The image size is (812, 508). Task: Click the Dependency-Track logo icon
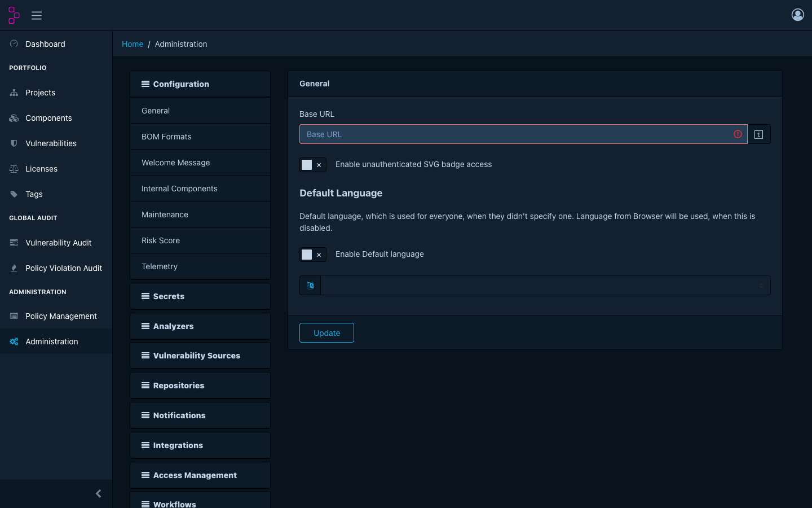point(14,15)
